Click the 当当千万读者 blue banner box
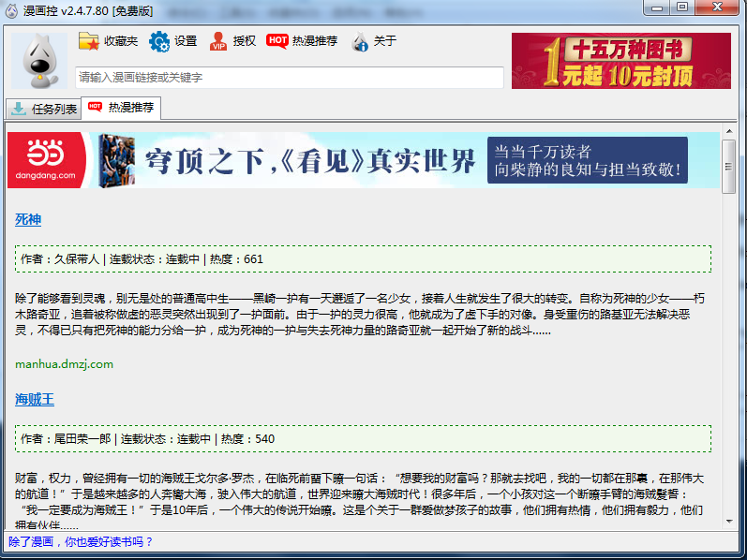 click(588, 160)
